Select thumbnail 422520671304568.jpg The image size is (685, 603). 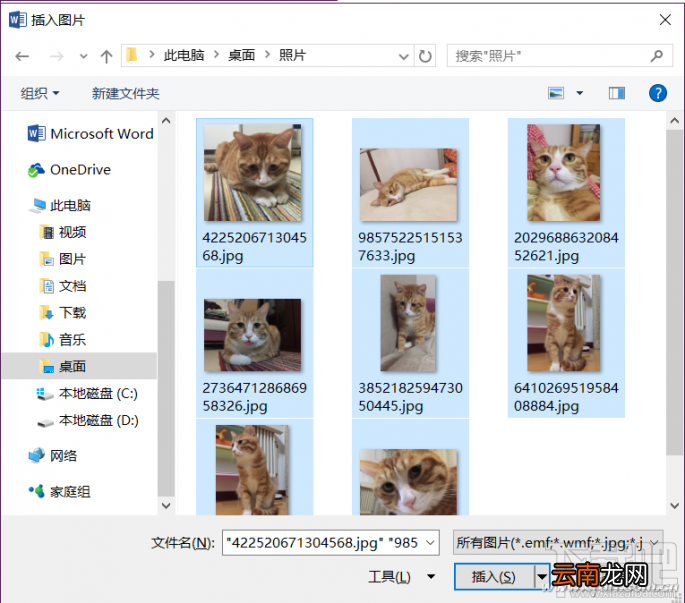click(x=254, y=192)
